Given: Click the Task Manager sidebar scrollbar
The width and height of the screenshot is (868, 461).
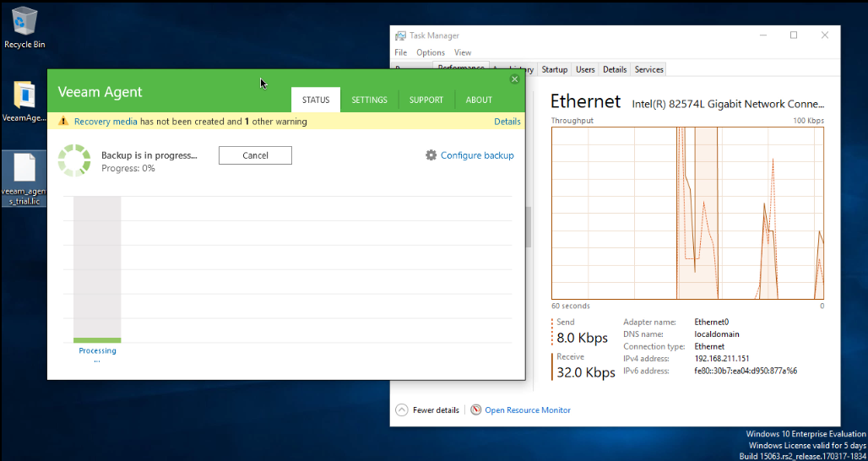Looking at the screenshot, I should (529, 227).
